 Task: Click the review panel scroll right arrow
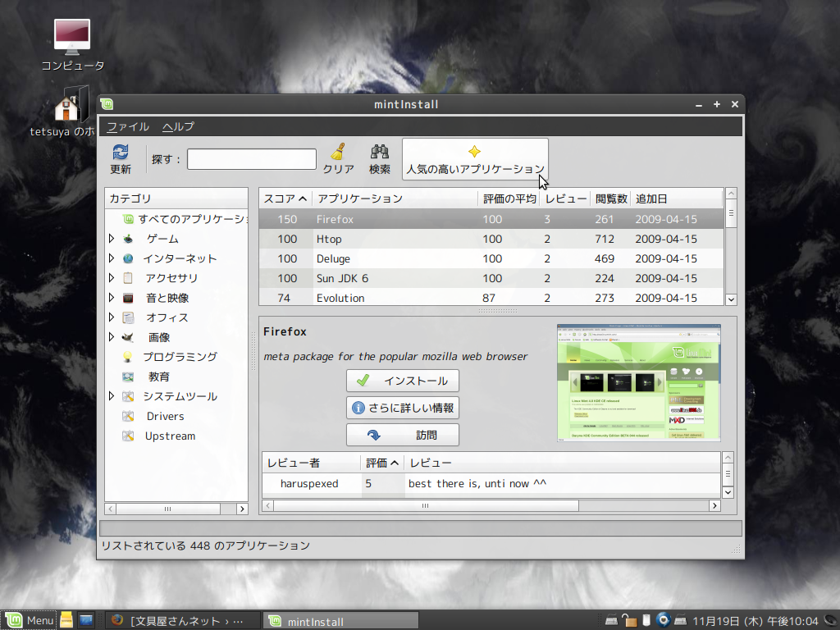[x=714, y=505]
